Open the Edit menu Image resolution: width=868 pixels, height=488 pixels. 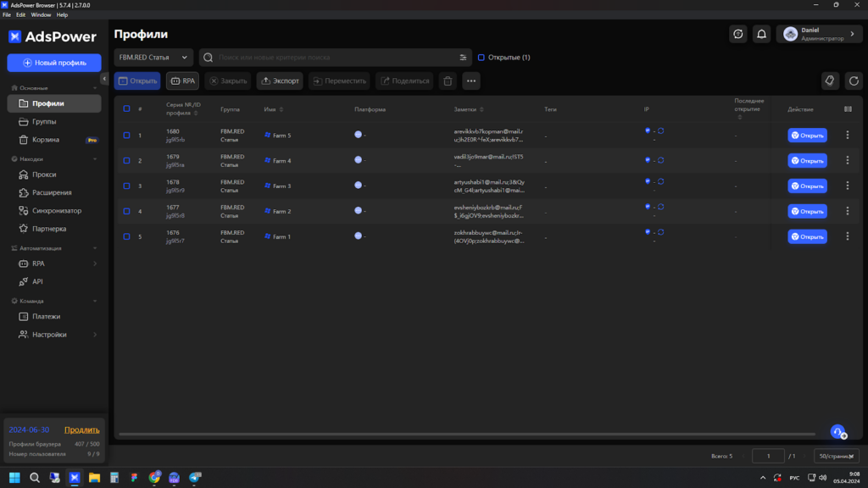[20, 15]
